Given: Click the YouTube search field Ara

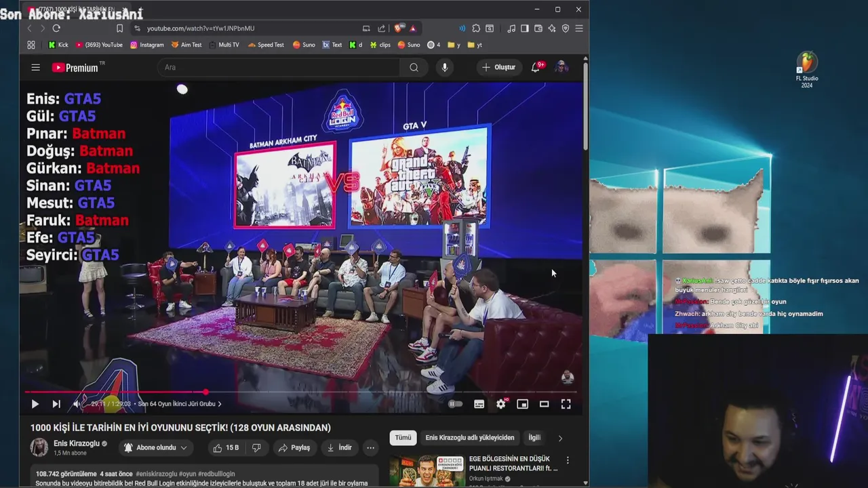Looking at the screenshot, I should 279,67.
